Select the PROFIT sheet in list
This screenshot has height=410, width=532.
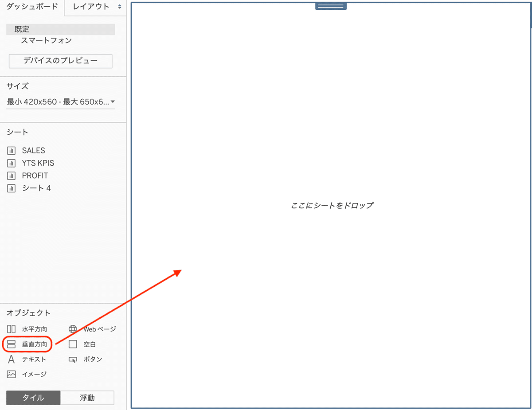[35, 176]
